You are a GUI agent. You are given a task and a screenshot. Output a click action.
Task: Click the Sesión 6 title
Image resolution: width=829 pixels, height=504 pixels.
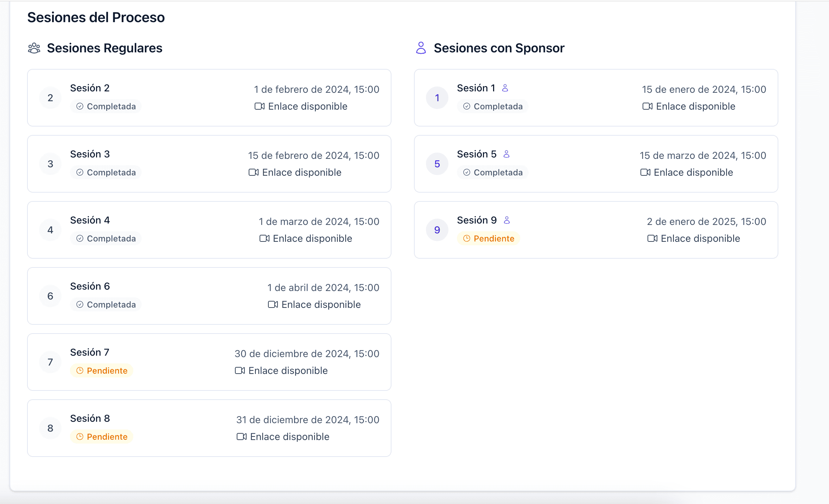pos(90,286)
